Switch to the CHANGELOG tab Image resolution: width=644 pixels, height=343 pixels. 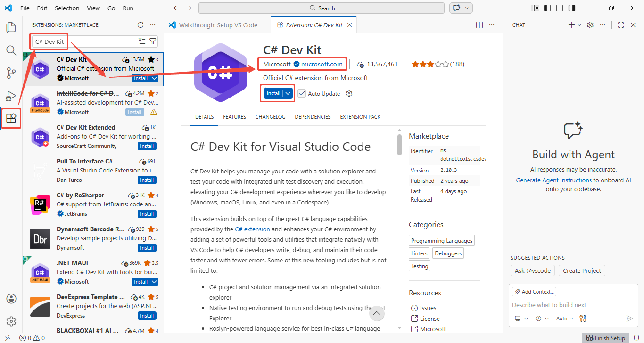tap(270, 117)
